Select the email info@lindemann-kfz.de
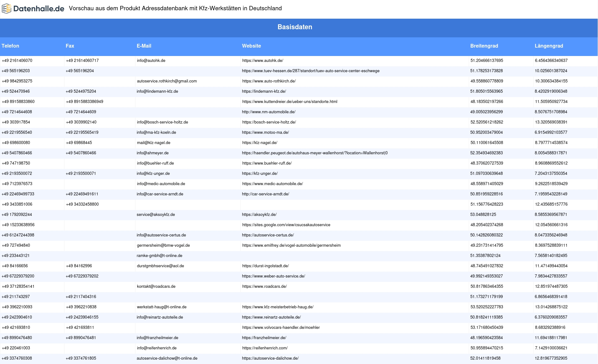 click(157, 91)
